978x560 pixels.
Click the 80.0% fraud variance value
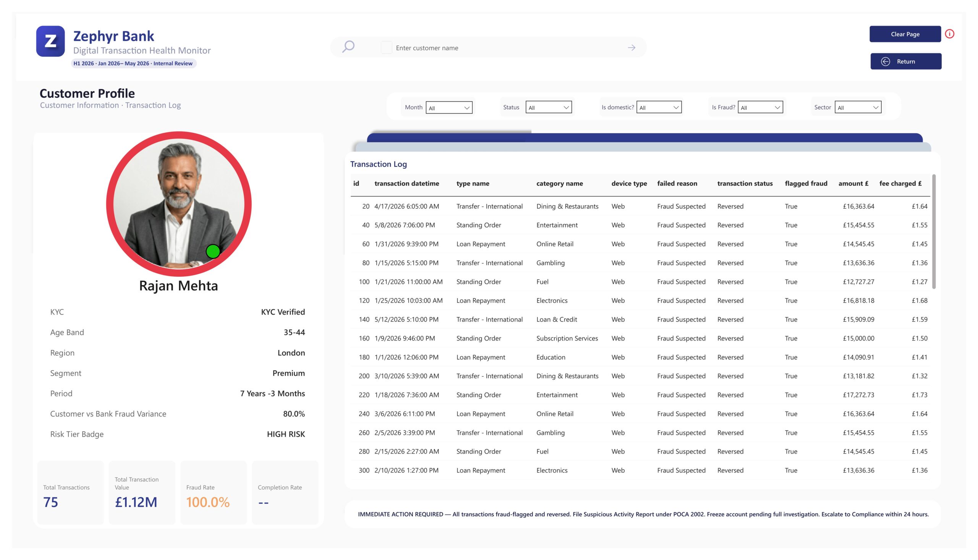tap(294, 414)
